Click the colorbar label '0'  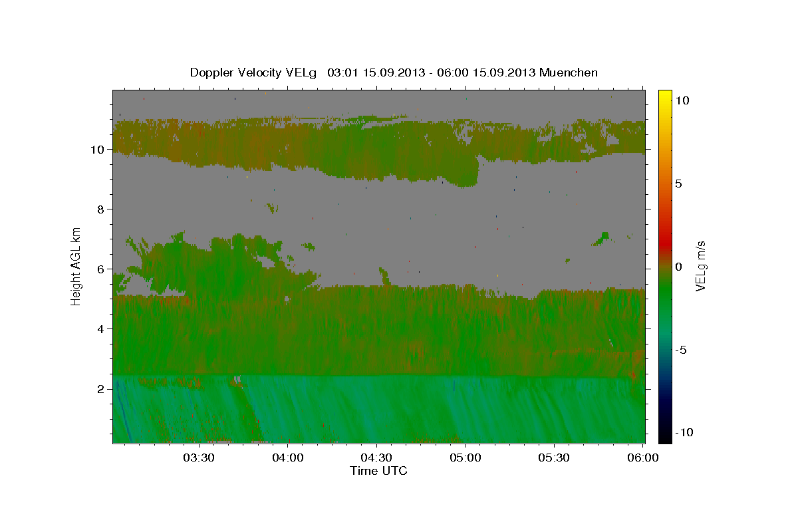(679, 267)
